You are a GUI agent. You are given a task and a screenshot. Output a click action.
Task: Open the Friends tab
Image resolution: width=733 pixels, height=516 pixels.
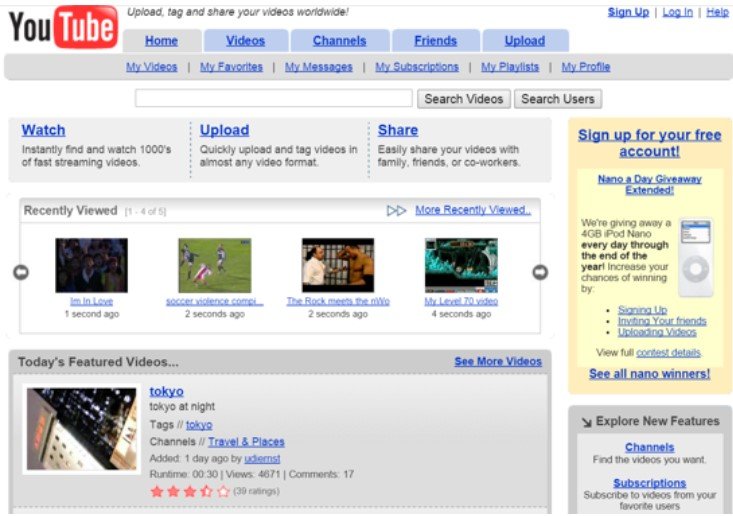(435, 41)
